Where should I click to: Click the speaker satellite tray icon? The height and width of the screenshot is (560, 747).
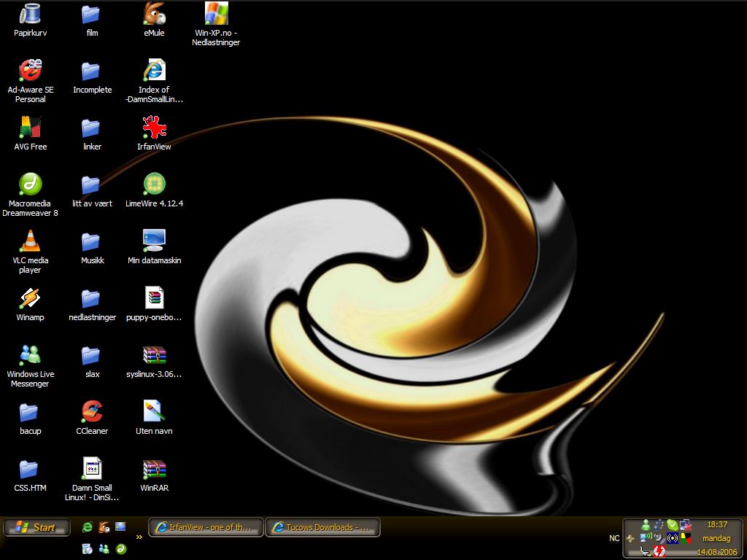pyautogui.click(x=659, y=538)
